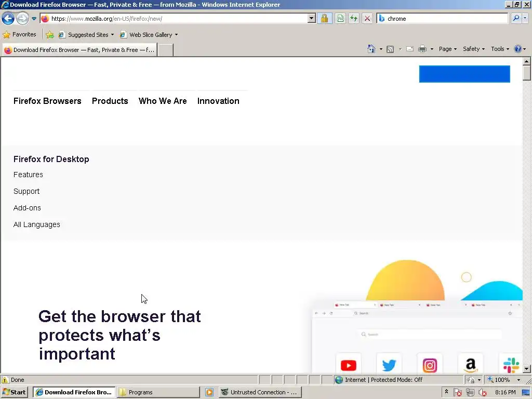This screenshot has width=532, height=399.
Task: Click the RSS feeds icon
Action: 390,49
